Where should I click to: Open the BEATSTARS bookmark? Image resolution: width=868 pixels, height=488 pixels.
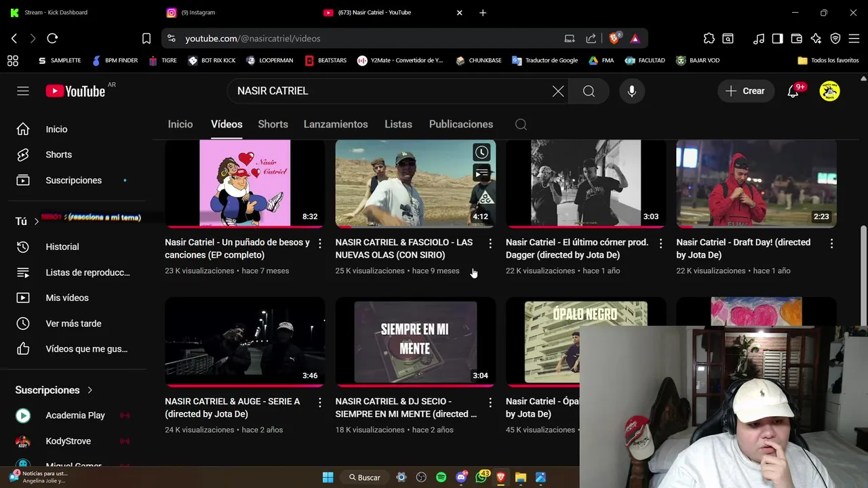(325, 60)
